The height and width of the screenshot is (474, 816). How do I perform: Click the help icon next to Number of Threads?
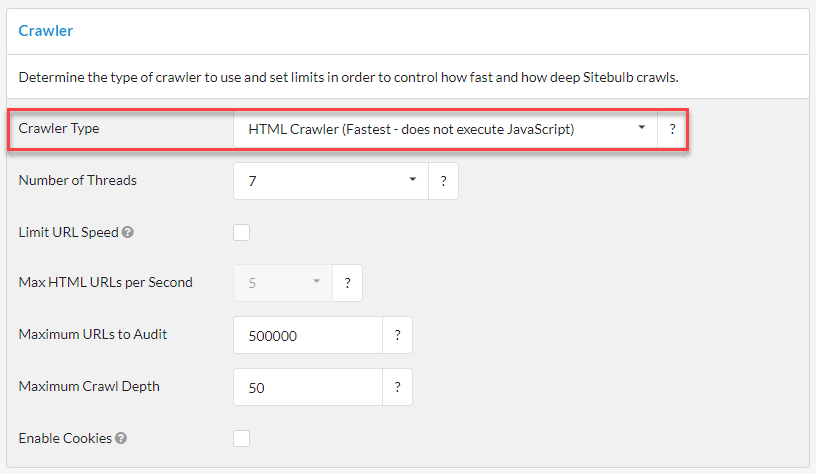pos(443,181)
